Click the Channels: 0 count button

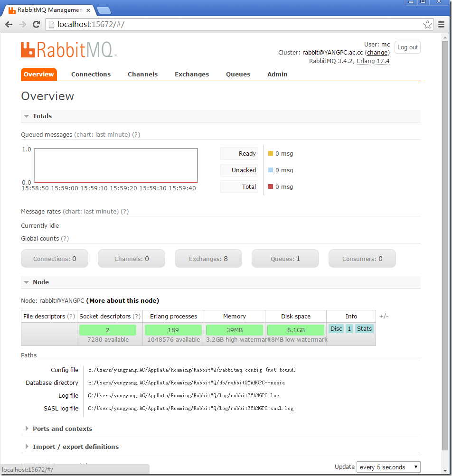(132, 259)
